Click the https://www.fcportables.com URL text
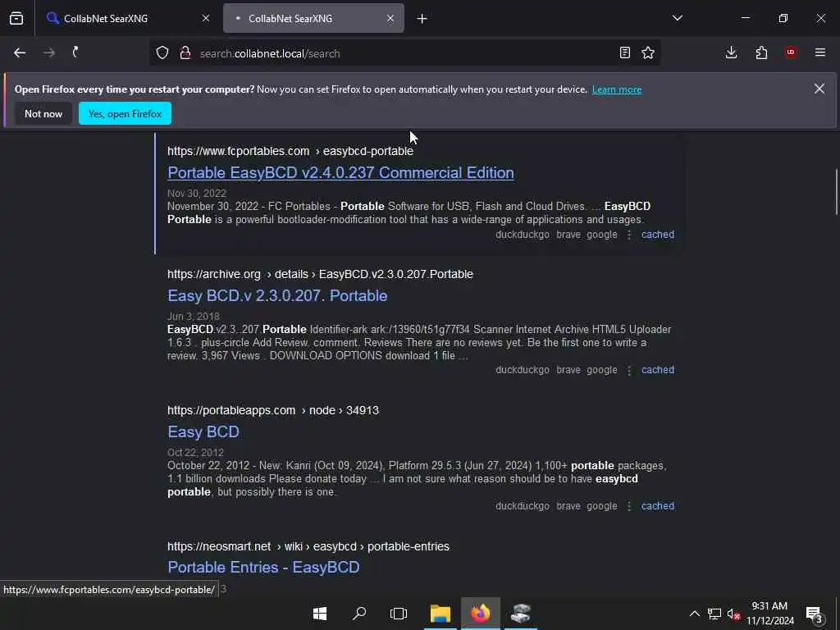 [239, 151]
